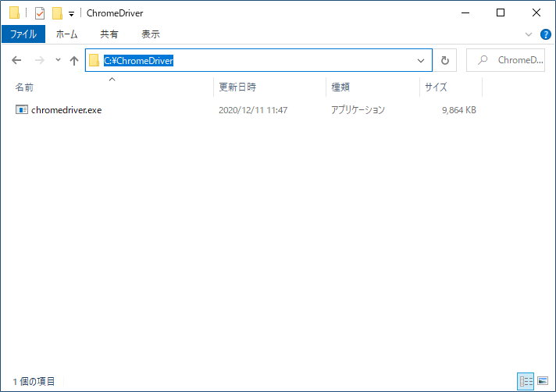Viewport: 556px width, 392px height.
Task: Go forward with the right arrow
Action: coord(39,60)
